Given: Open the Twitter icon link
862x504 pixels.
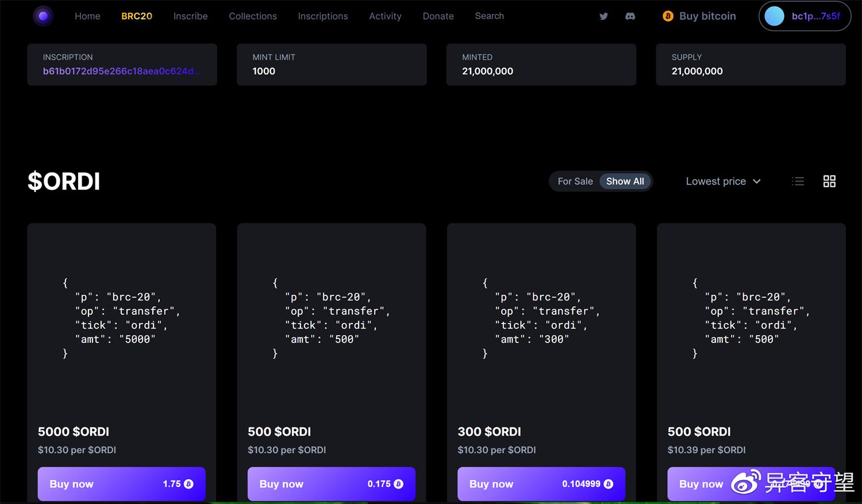Looking at the screenshot, I should click(x=603, y=16).
